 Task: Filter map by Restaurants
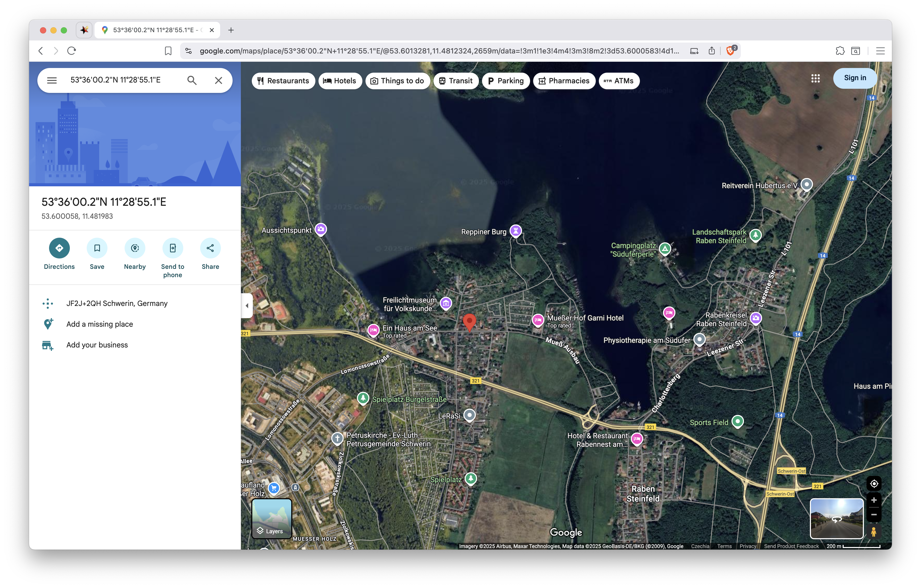pyautogui.click(x=283, y=81)
